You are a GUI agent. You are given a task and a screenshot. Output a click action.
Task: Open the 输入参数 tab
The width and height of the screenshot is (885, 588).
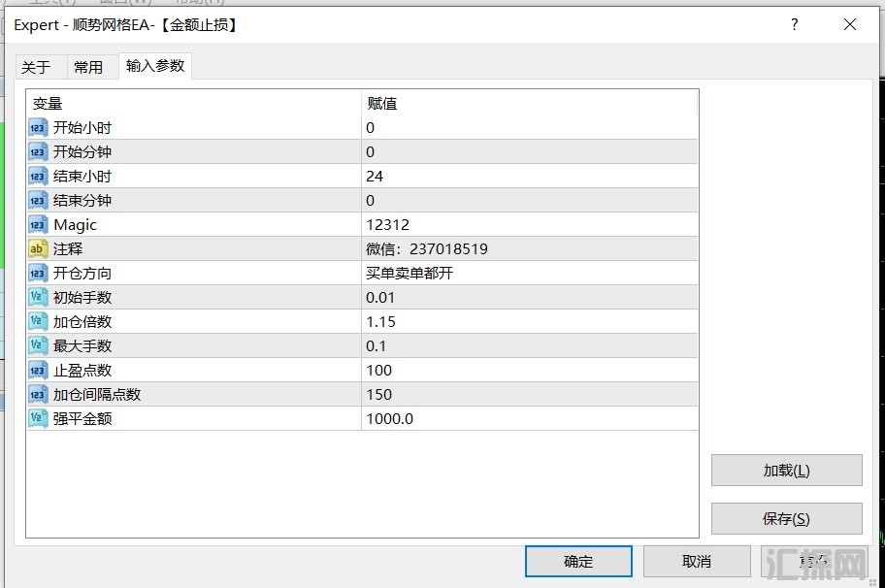point(155,66)
